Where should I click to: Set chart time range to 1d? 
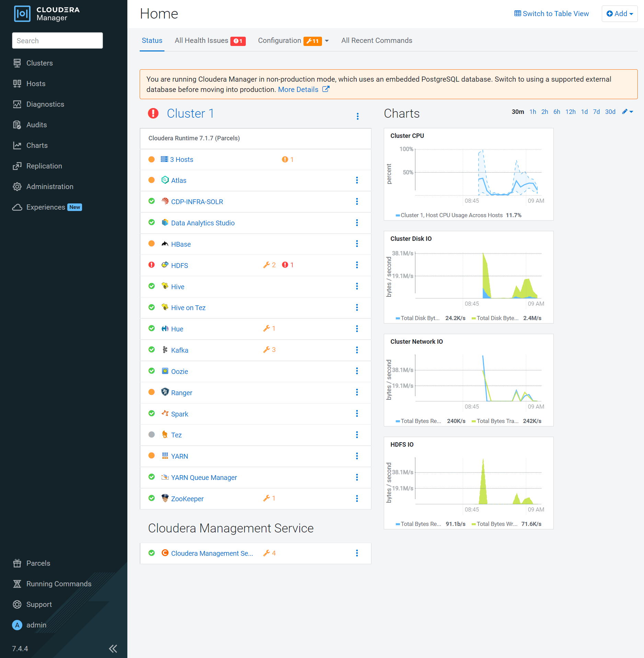click(x=584, y=112)
